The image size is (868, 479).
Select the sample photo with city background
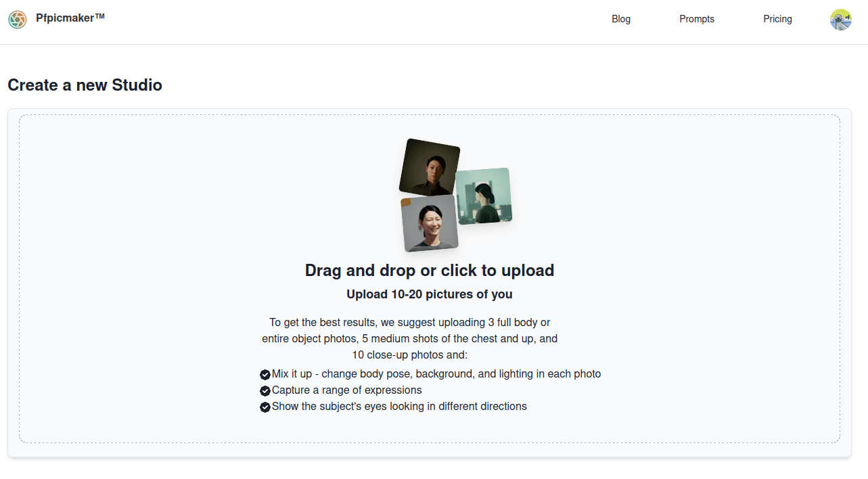[x=484, y=196]
